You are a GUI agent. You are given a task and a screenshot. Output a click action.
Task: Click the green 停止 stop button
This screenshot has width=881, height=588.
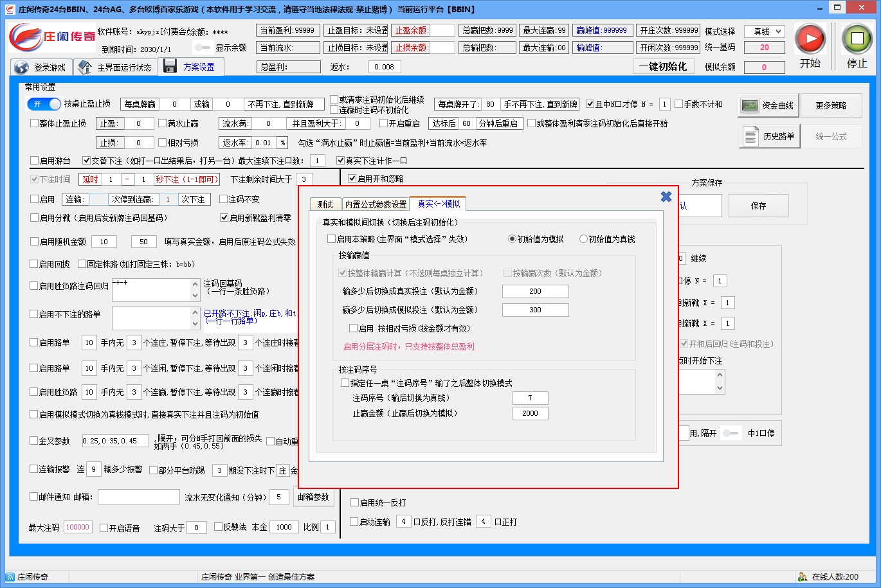(857, 40)
